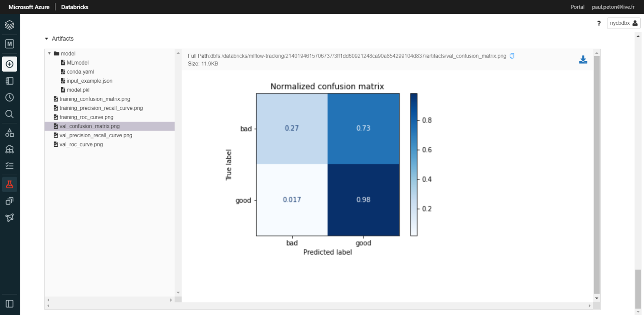Open help with the question mark icon
Screen dimensions: 644x315
tap(599, 23)
